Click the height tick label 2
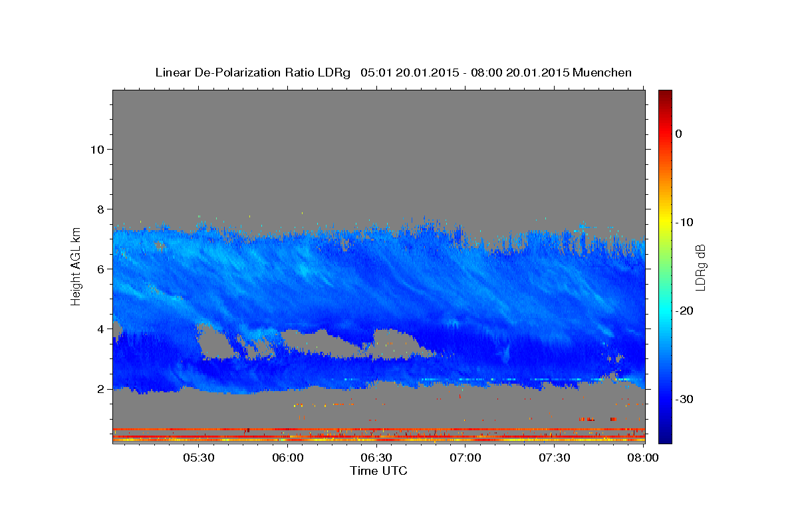798x532 pixels. tap(100, 388)
